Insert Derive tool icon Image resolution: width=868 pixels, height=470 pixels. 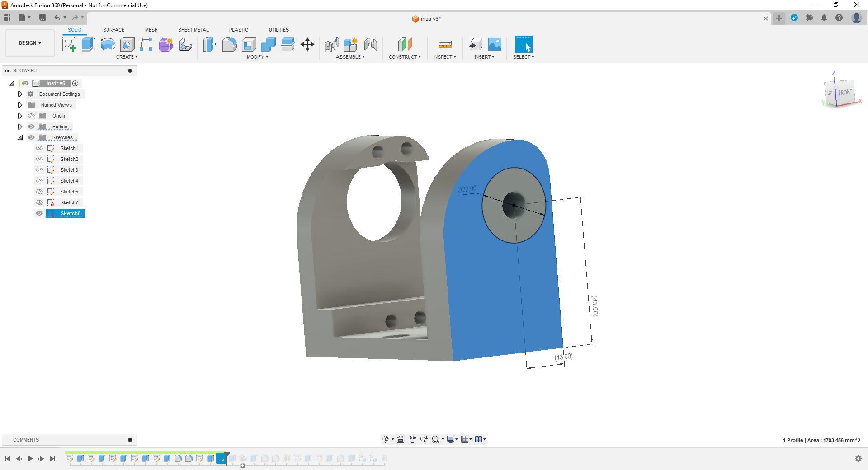[x=475, y=44]
